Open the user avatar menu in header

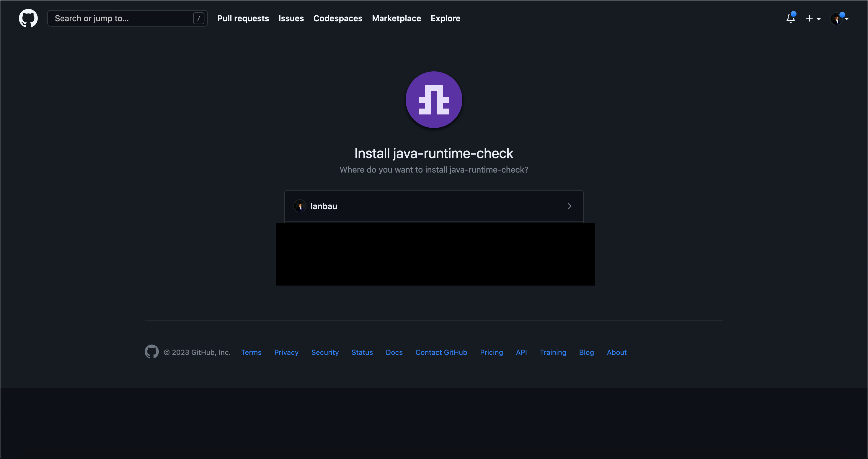pos(839,19)
